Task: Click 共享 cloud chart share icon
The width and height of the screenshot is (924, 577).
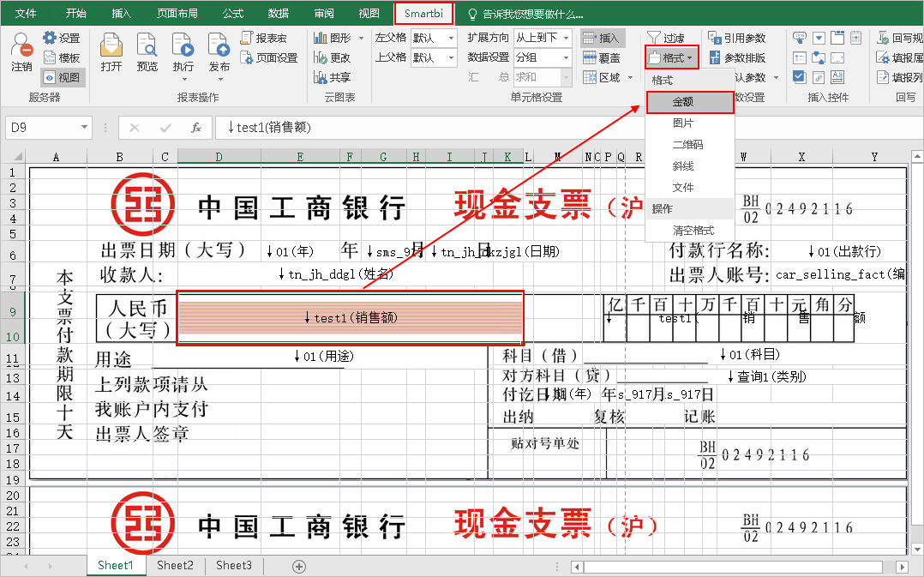Action: point(321,77)
